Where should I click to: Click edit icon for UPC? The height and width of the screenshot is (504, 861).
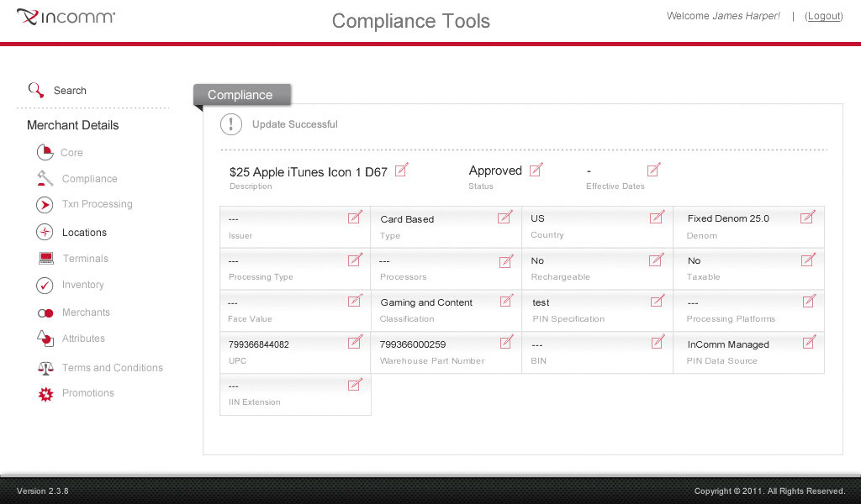tap(356, 342)
